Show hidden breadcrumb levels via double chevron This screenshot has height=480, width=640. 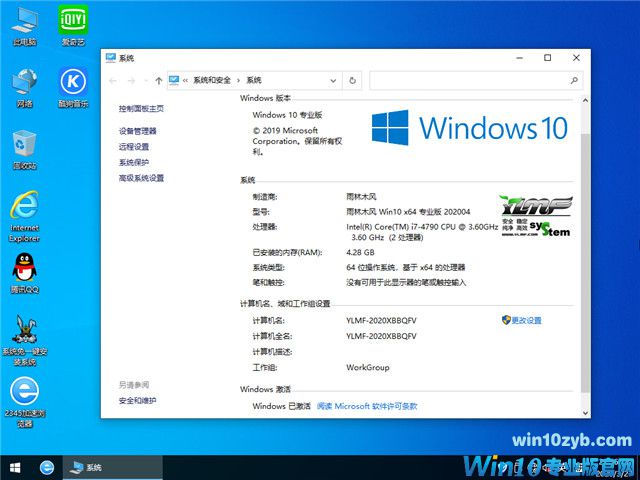click(x=185, y=80)
